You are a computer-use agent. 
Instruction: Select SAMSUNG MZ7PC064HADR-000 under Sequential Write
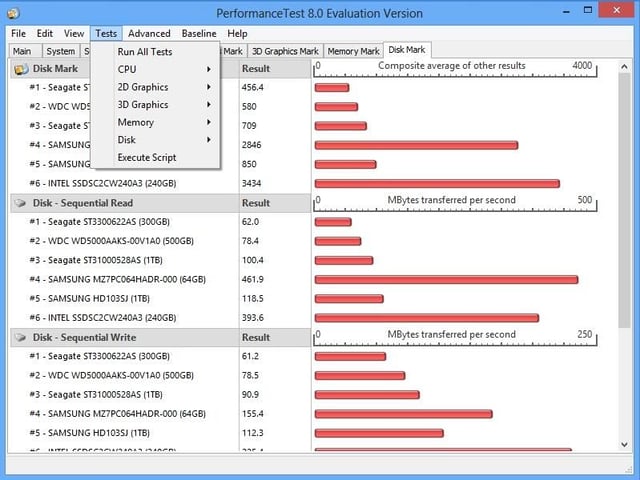point(117,413)
